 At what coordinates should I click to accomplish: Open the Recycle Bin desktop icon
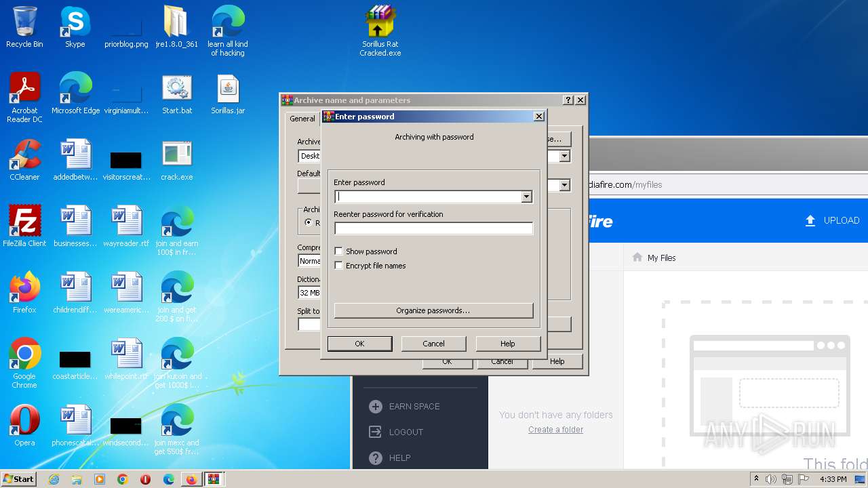click(x=24, y=27)
